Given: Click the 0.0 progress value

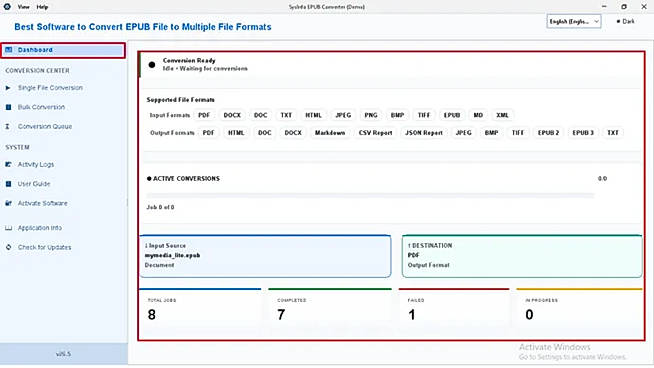Looking at the screenshot, I should (602, 179).
